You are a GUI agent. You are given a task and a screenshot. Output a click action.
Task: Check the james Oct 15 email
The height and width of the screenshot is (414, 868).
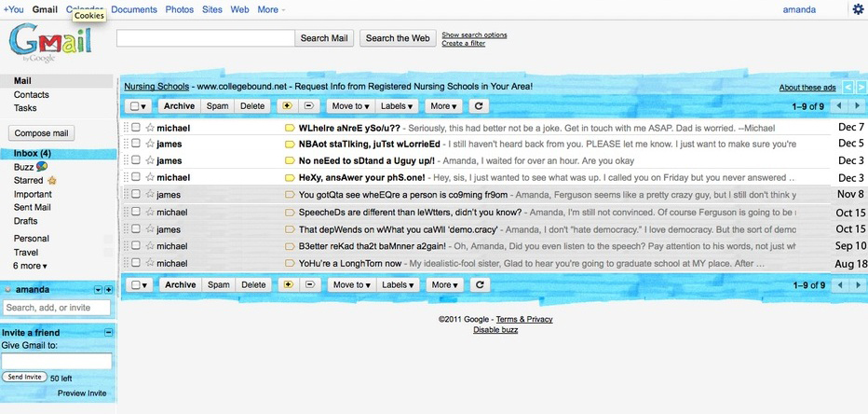click(x=136, y=228)
